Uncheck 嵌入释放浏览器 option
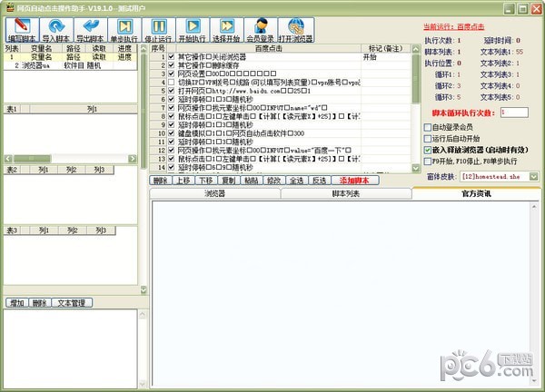The width and height of the screenshot is (545, 392). [x=428, y=150]
